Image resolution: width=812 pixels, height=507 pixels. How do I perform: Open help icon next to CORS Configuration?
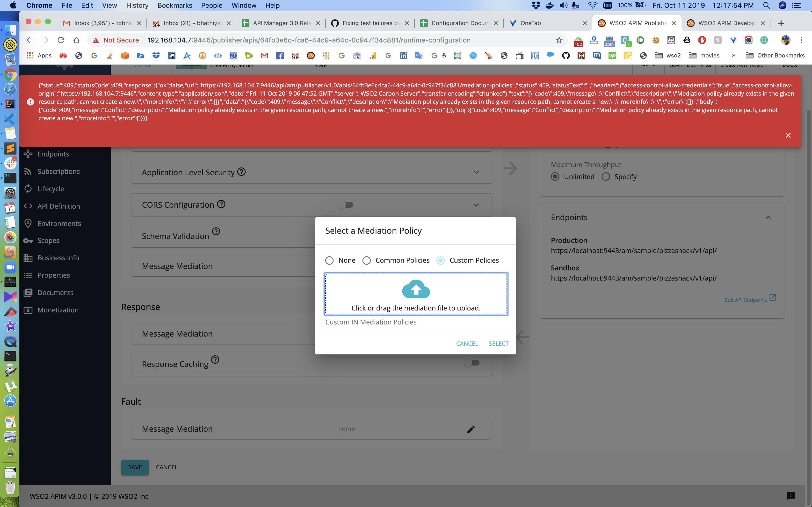(221, 204)
